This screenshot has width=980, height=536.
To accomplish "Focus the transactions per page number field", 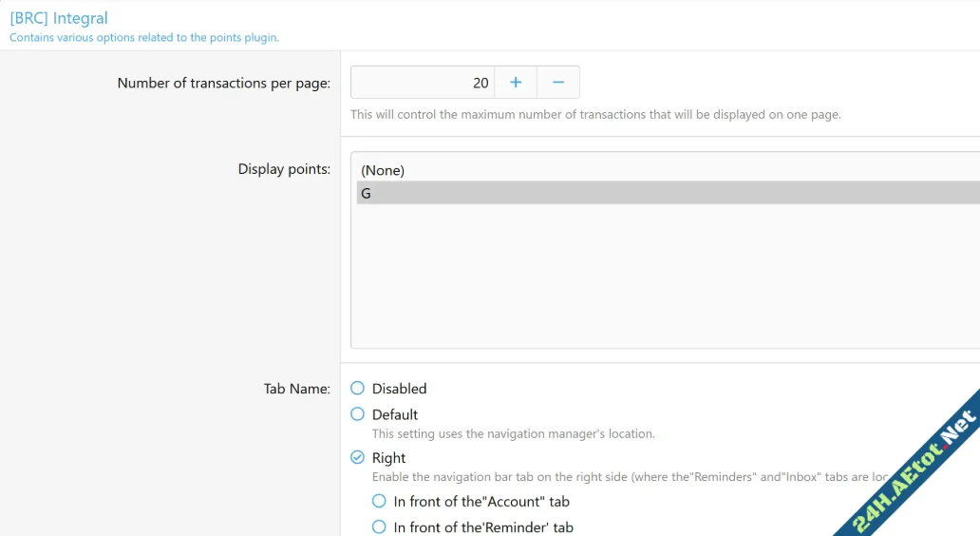I will point(423,83).
